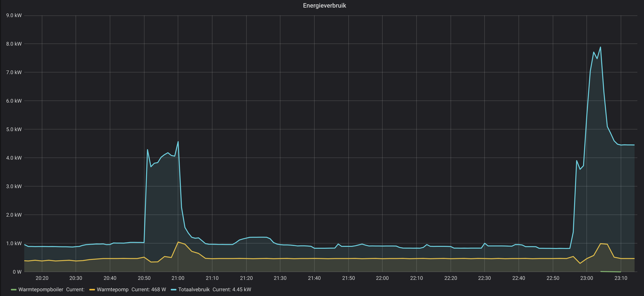Toggle the Warmtepompboiler series in legend
644x296 pixels.
41,290
